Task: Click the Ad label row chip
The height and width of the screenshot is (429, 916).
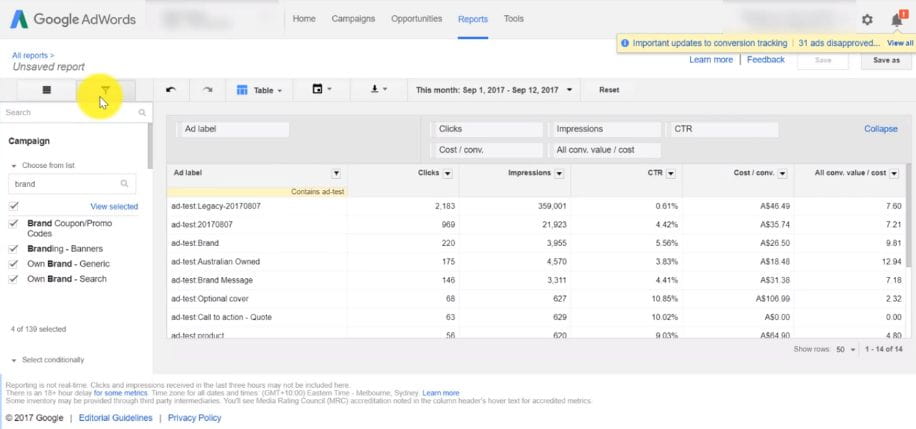Action: click(x=233, y=129)
